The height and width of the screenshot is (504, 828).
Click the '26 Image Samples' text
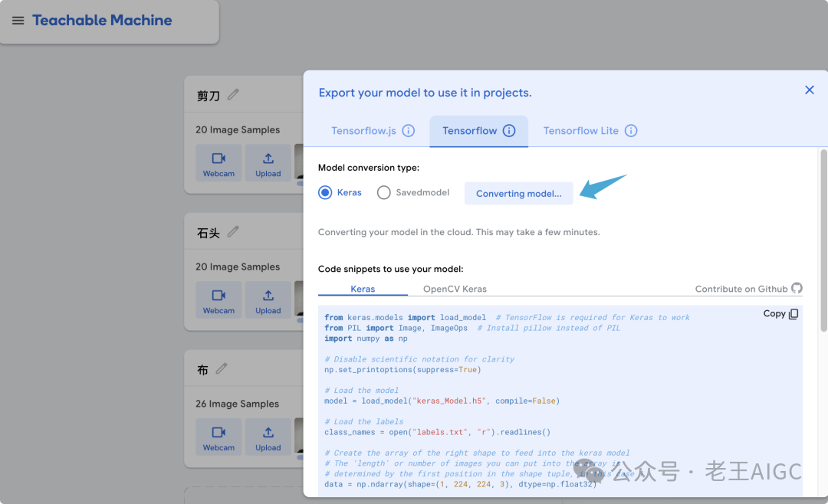[237, 404]
